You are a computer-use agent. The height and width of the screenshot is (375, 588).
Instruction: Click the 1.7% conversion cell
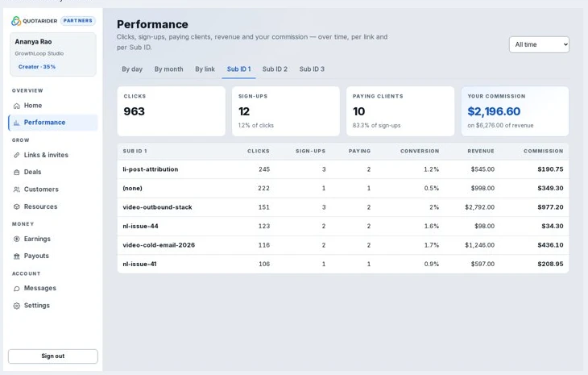pyautogui.click(x=431, y=245)
